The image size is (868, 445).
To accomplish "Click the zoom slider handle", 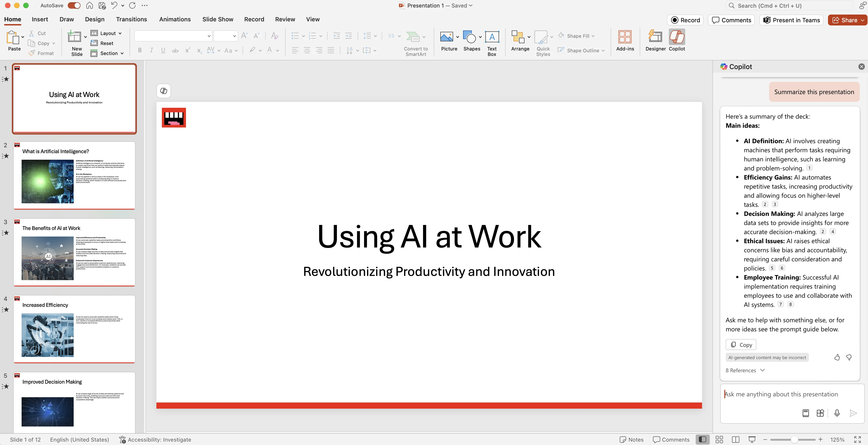I will tap(794, 439).
